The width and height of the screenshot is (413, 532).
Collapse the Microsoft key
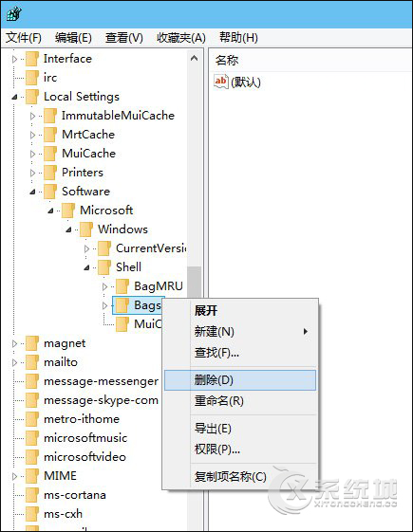pyautogui.click(x=50, y=211)
